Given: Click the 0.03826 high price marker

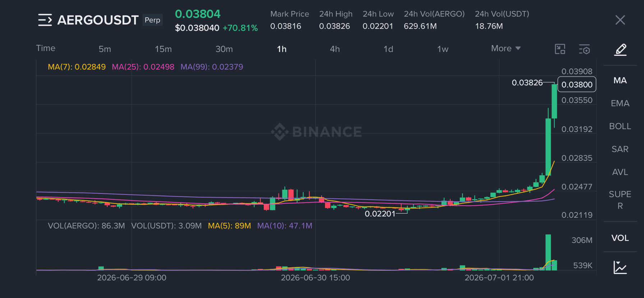Looking at the screenshot, I should pyautogui.click(x=527, y=83).
